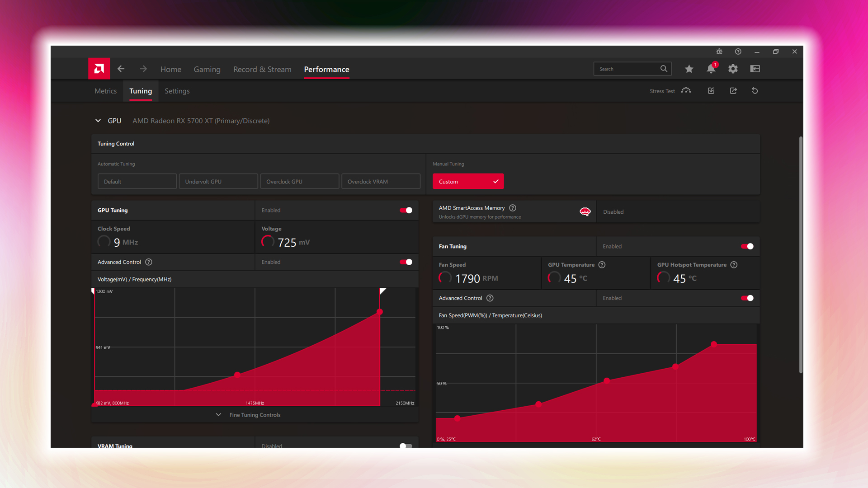Toggle GPU Advanced Control switch
Screen dimensions: 868x488
coord(406,262)
